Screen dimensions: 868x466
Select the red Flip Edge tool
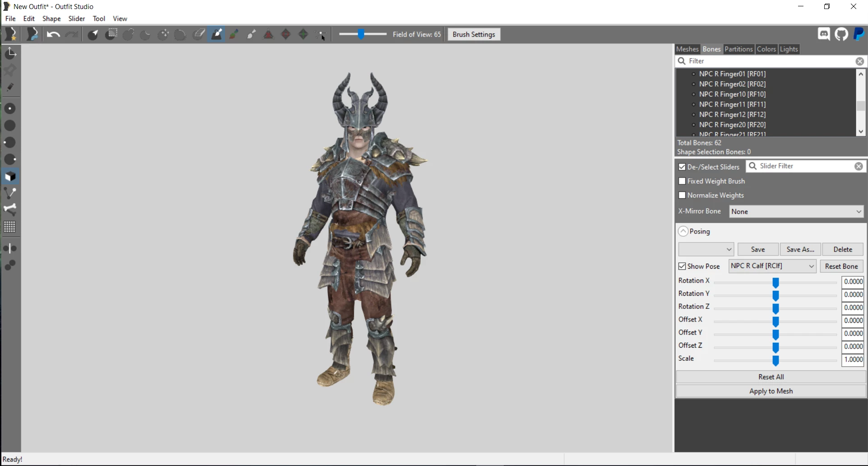point(286,34)
